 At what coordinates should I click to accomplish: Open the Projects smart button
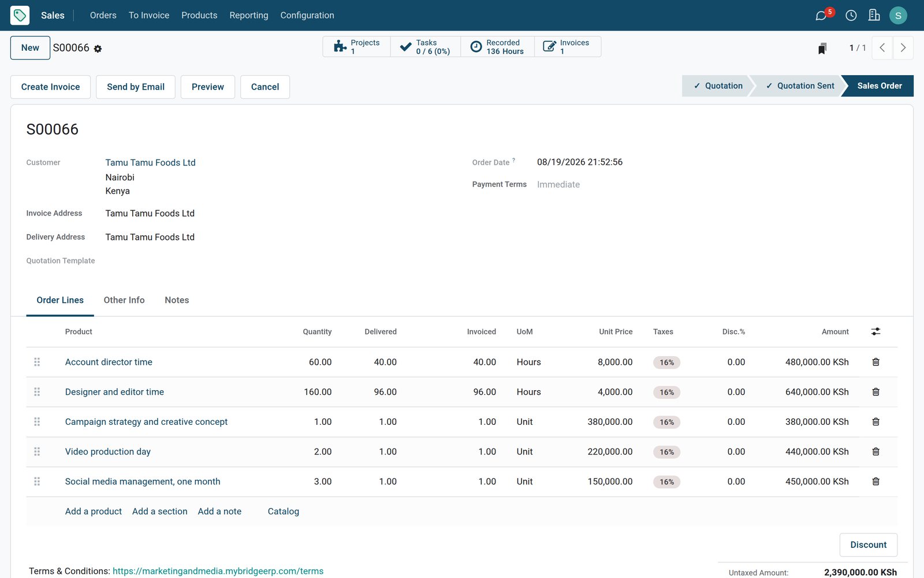[x=356, y=47]
